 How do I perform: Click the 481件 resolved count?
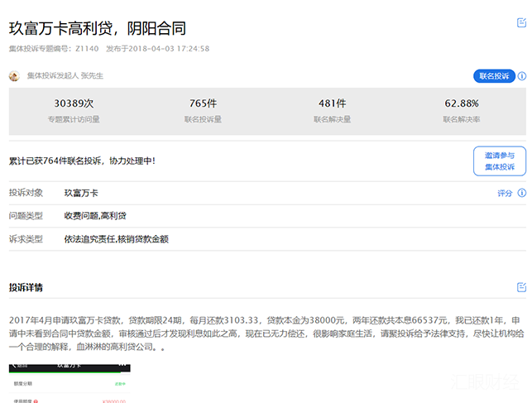(332, 103)
